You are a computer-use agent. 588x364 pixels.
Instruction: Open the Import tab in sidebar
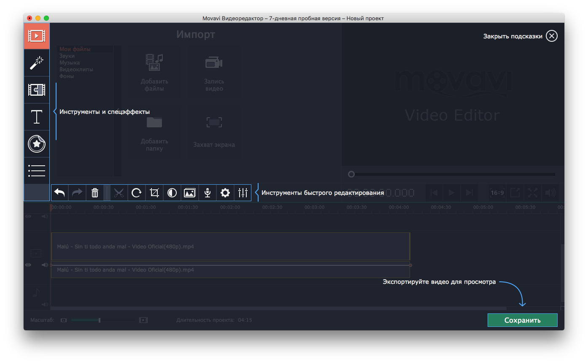pyautogui.click(x=37, y=36)
